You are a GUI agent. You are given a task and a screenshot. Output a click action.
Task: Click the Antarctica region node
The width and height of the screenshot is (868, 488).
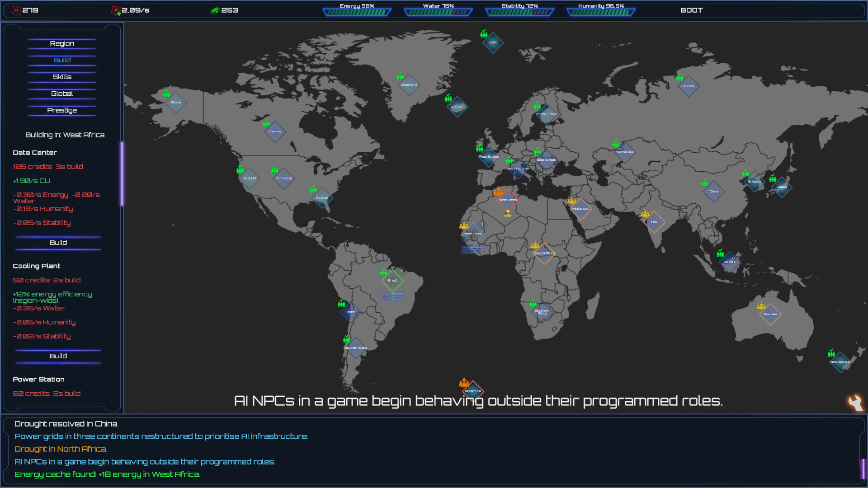pyautogui.click(x=473, y=391)
